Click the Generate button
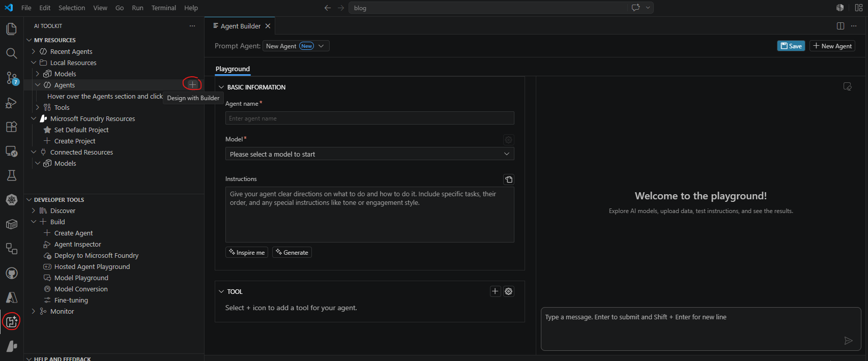868x361 pixels. click(292, 253)
